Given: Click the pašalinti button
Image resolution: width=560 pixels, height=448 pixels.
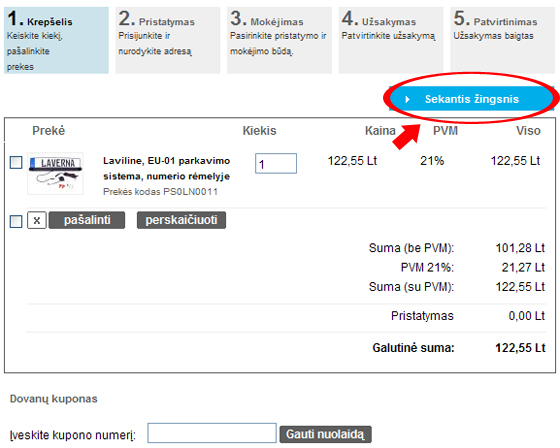Looking at the screenshot, I should tap(87, 220).
